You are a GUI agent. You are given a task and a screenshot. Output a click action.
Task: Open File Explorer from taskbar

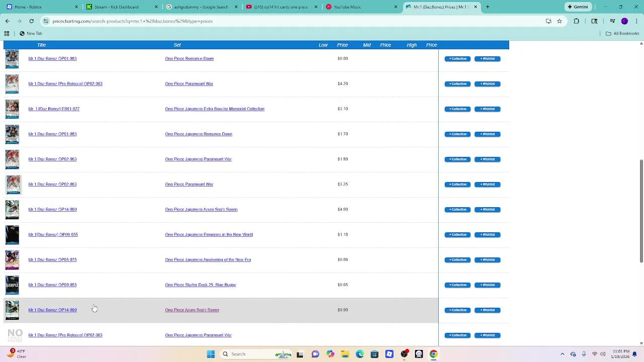pyautogui.click(x=345, y=354)
